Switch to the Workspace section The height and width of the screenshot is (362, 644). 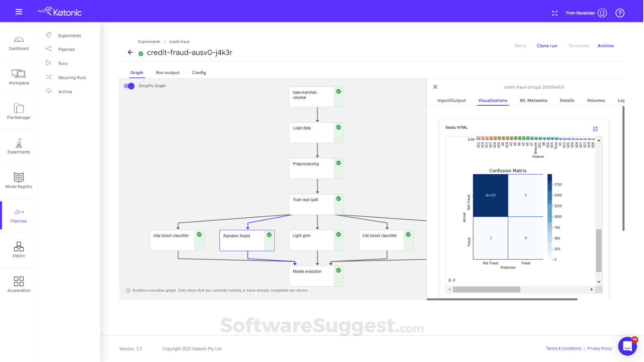[x=19, y=77]
